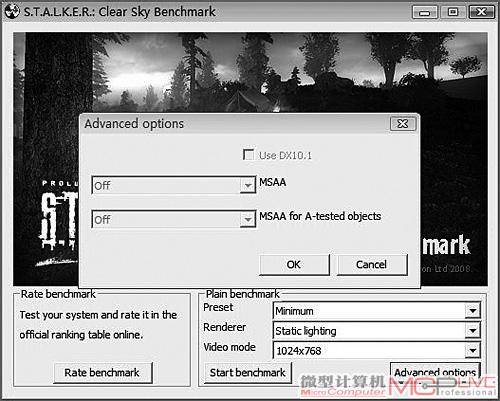
Task: Close the Advanced options dialog
Action: (x=403, y=124)
